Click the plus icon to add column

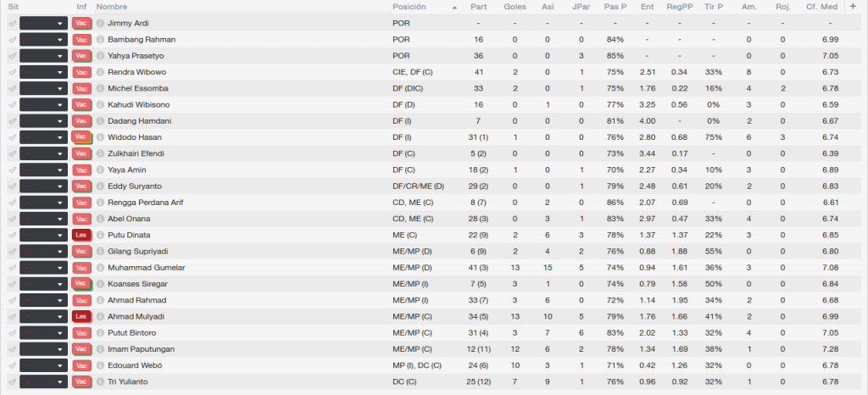tap(853, 7)
